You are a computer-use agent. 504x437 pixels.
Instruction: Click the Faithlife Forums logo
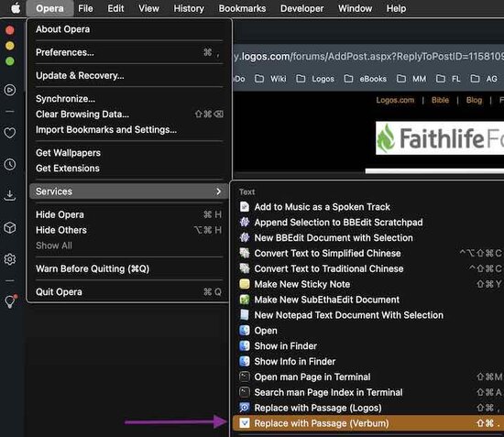pos(440,138)
